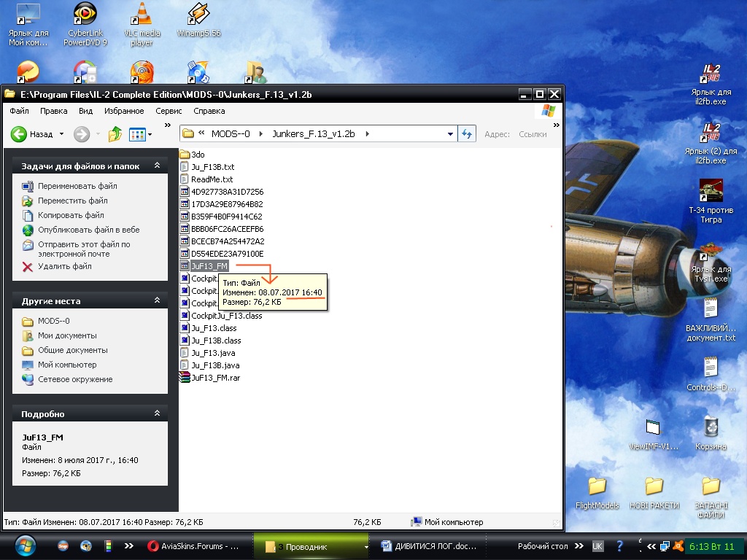Screen dimensions: 747x560
Task: Select file B359F4B0F9414C62
Action: (x=221, y=216)
